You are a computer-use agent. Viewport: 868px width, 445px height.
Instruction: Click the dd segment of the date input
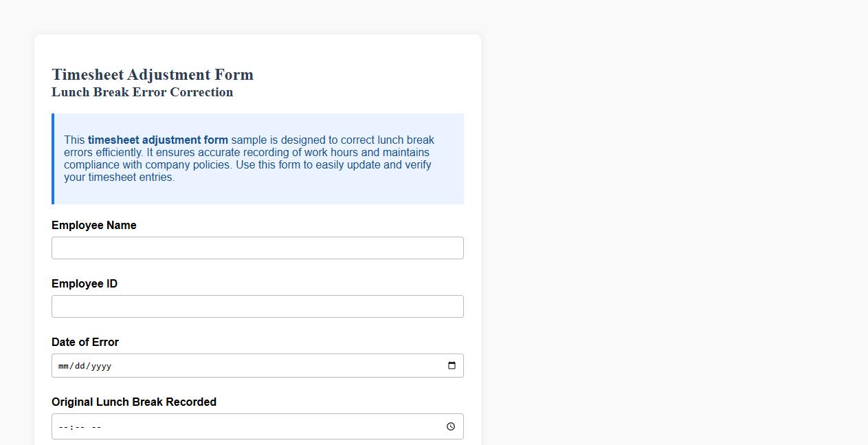click(x=78, y=366)
